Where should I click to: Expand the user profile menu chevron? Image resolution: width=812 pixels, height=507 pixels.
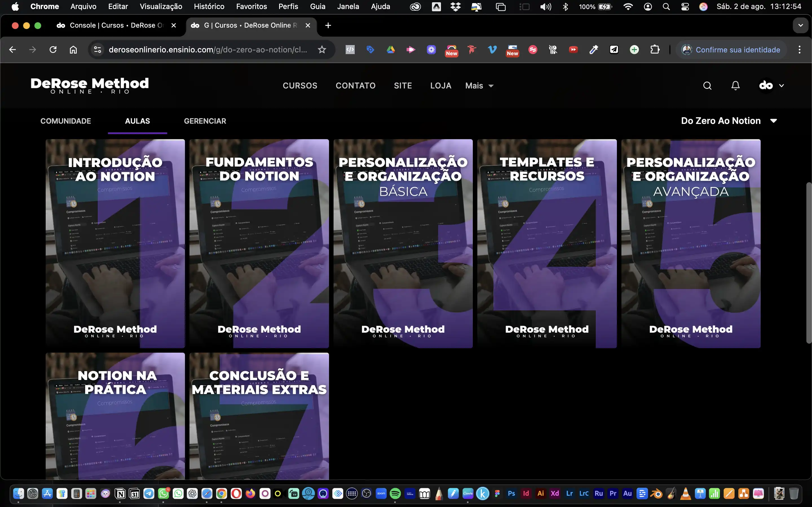pyautogui.click(x=782, y=86)
